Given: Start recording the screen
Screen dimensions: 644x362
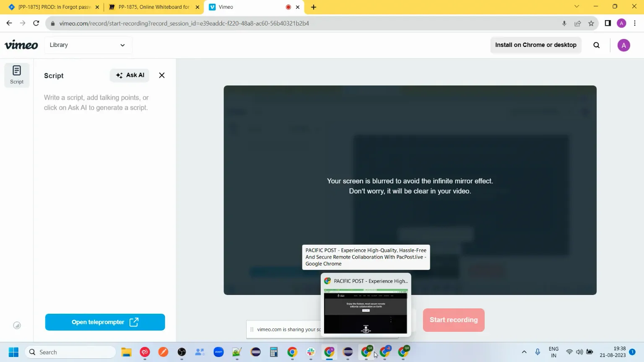Looking at the screenshot, I should [454, 320].
